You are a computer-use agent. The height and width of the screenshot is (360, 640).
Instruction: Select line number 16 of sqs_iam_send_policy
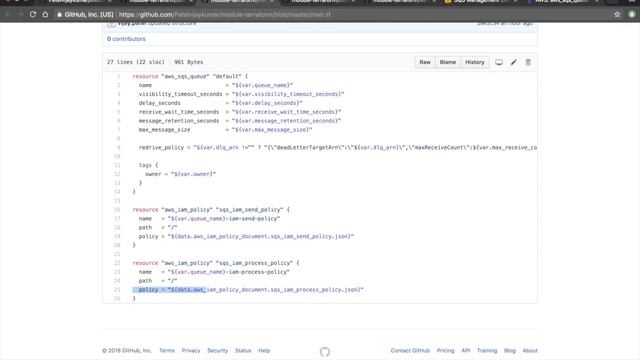tap(117, 210)
